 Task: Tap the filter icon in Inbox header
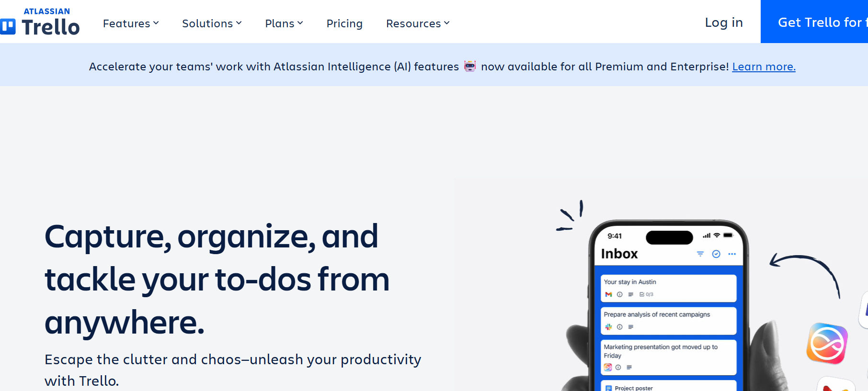tap(700, 254)
